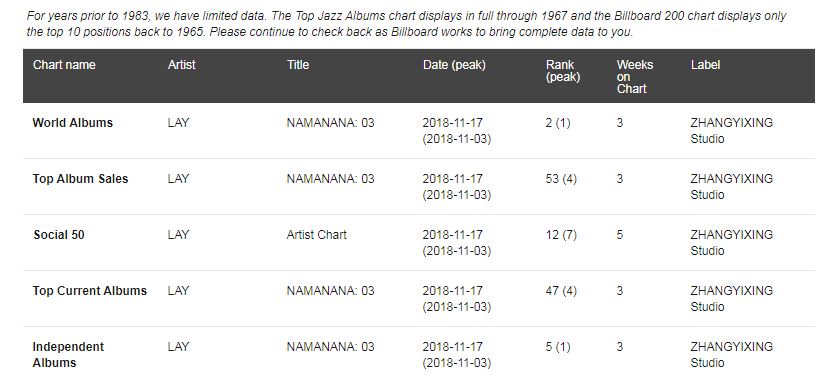Open the Independent Albums chart name
This screenshot has width=838, height=382.
68,355
